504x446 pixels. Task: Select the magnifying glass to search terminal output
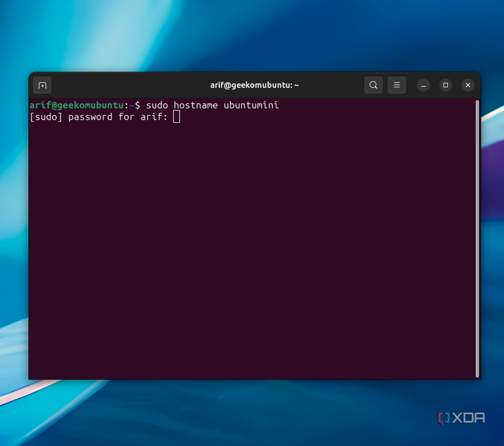coord(373,85)
